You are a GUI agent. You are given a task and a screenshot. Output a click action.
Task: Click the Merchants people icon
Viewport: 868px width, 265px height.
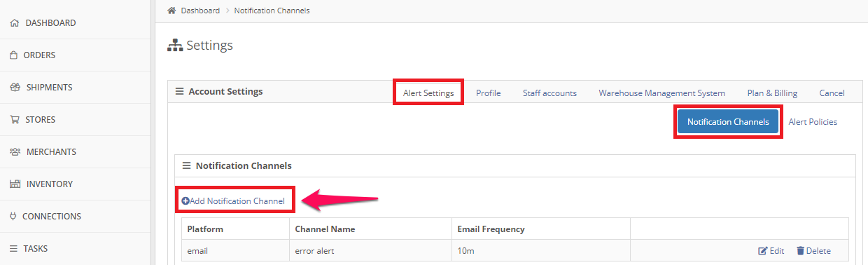pyautogui.click(x=15, y=152)
